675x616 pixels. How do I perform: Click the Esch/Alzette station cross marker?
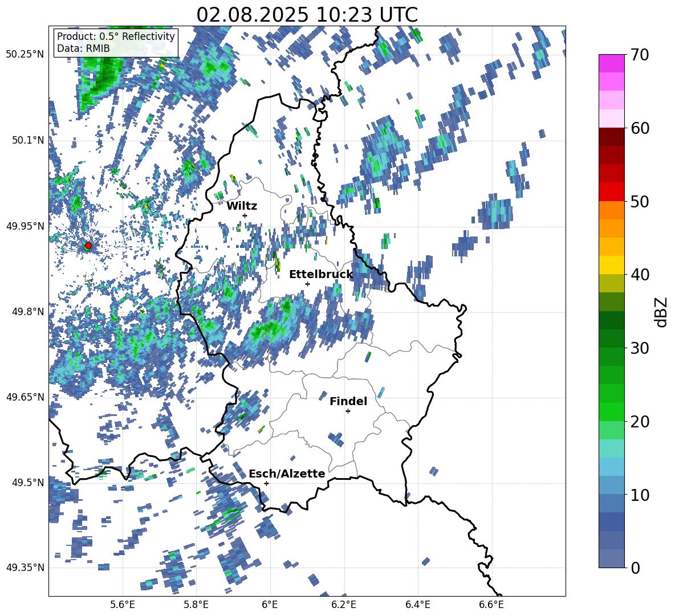[266, 483]
